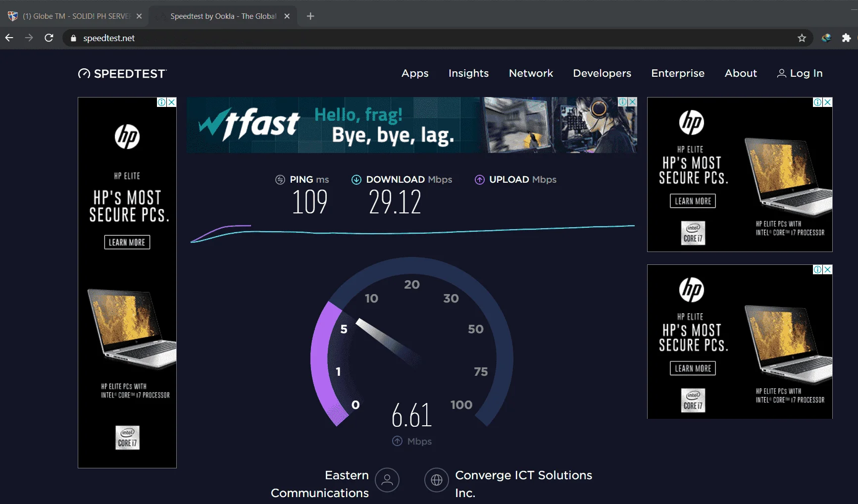Open the Network menu
Viewport: 858px width, 504px height.
click(x=531, y=73)
